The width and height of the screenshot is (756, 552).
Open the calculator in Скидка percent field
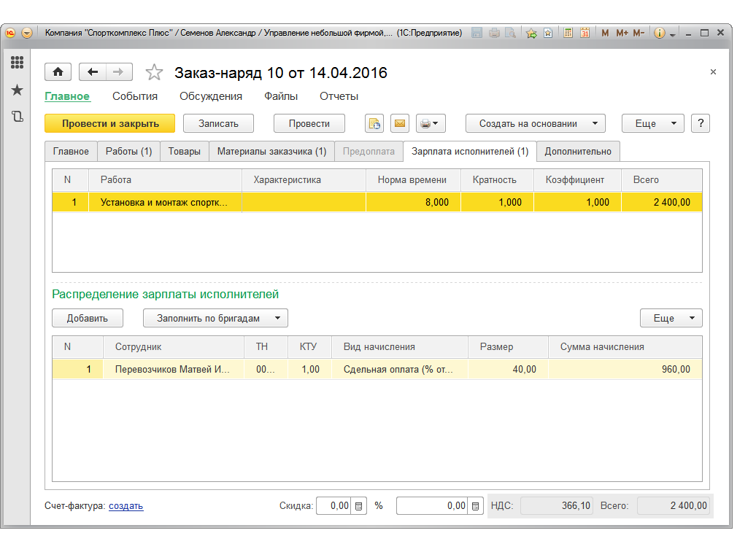(358, 505)
